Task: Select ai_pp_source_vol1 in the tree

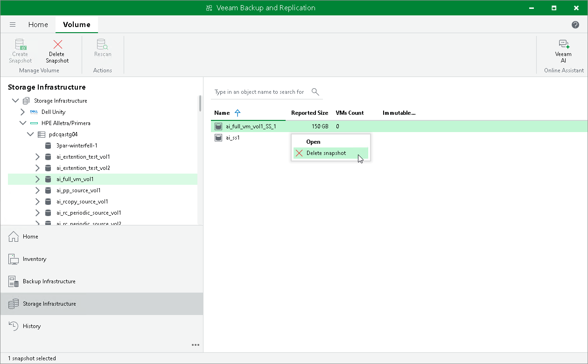Action: [78, 190]
